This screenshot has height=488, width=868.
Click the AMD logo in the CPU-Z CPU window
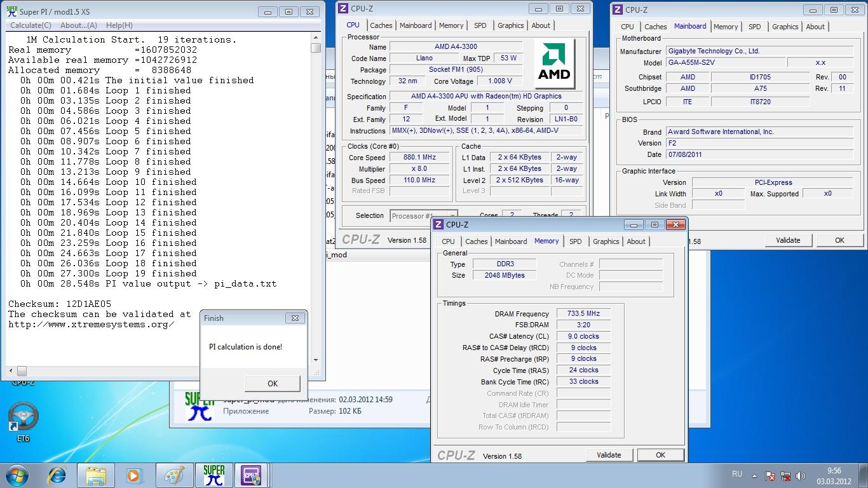(x=554, y=62)
